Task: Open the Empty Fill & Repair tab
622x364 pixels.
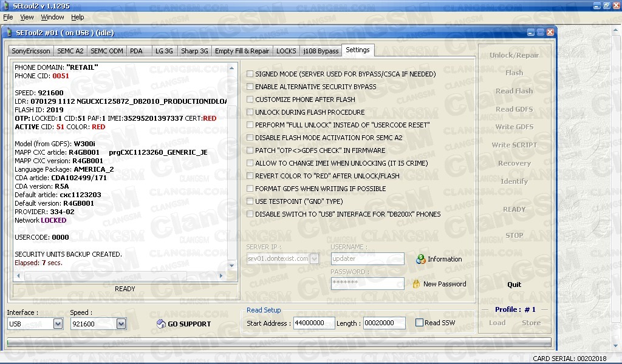Action: 242,51
